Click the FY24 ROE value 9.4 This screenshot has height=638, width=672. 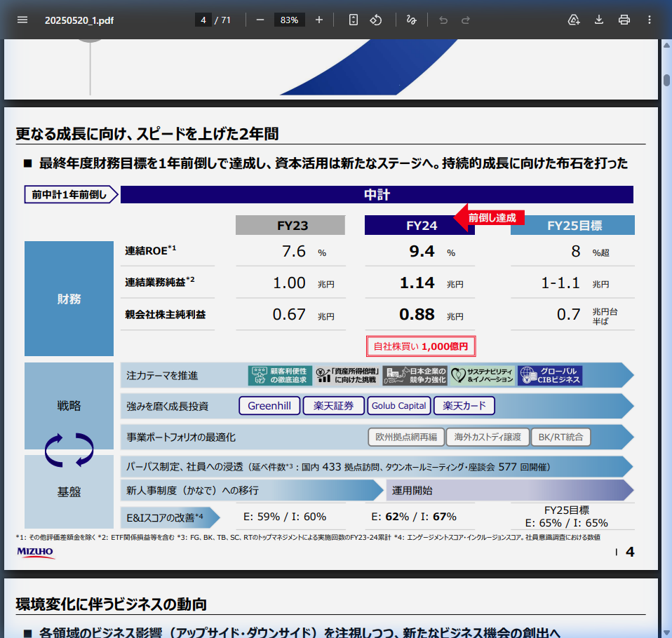(422, 251)
